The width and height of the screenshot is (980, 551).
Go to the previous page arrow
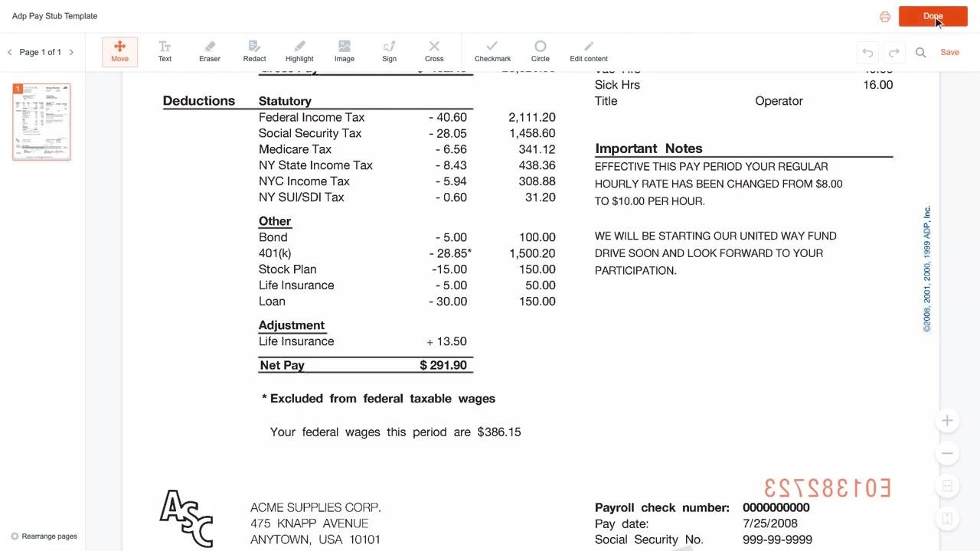(x=9, y=52)
